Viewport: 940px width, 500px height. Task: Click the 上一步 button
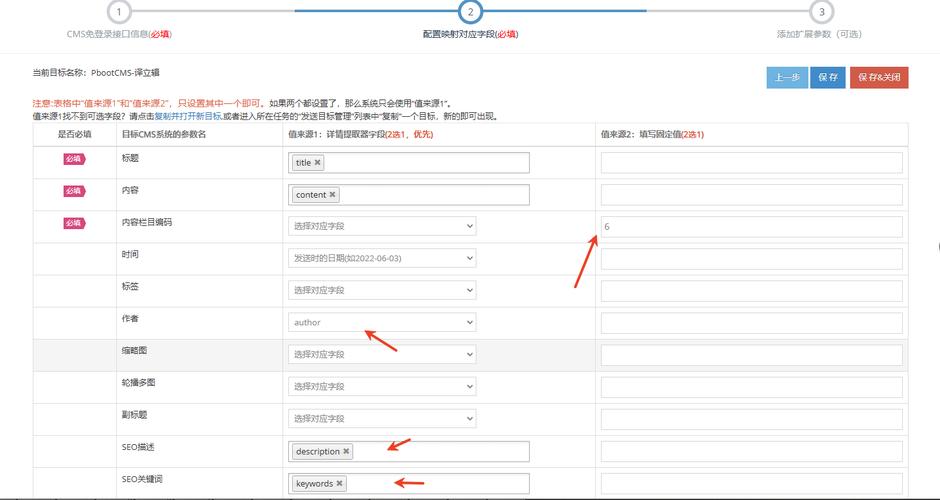click(787, 77)
